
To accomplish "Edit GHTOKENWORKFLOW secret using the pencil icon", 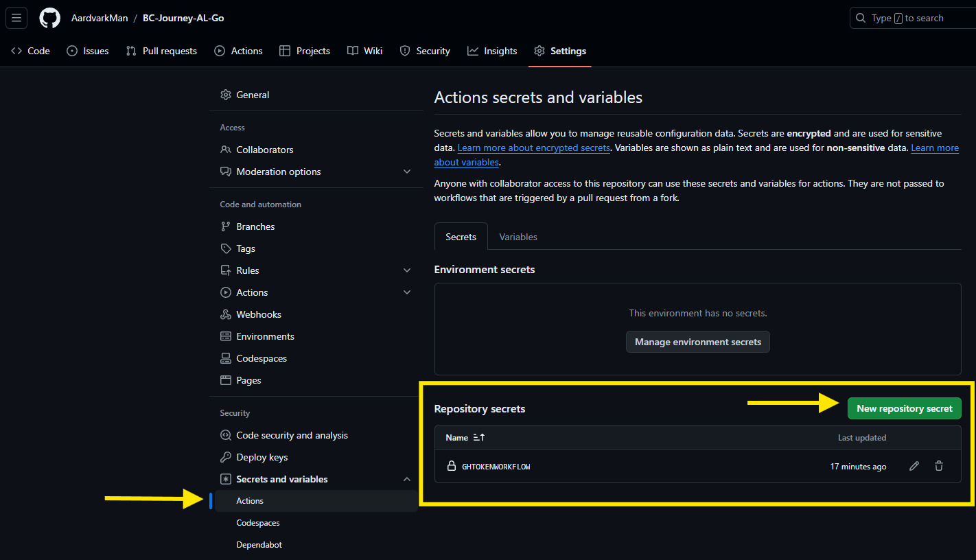I will [914, 466].
